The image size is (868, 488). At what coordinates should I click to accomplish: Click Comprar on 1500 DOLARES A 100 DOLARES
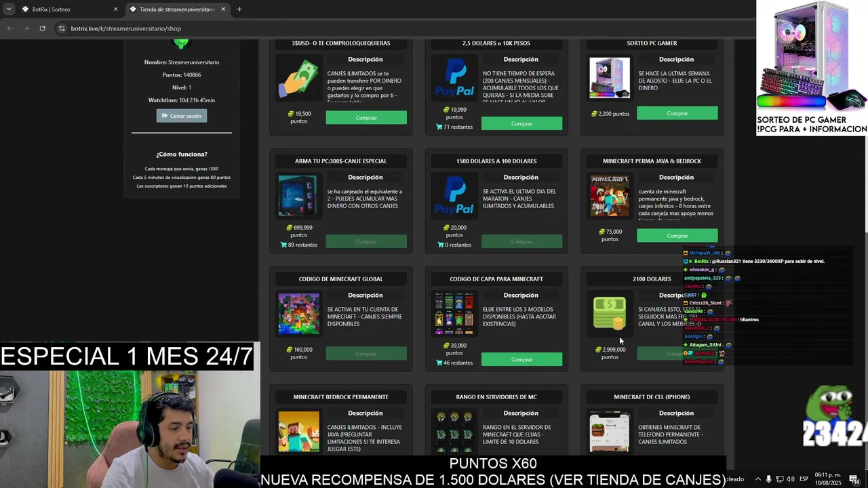coord(521,241)
